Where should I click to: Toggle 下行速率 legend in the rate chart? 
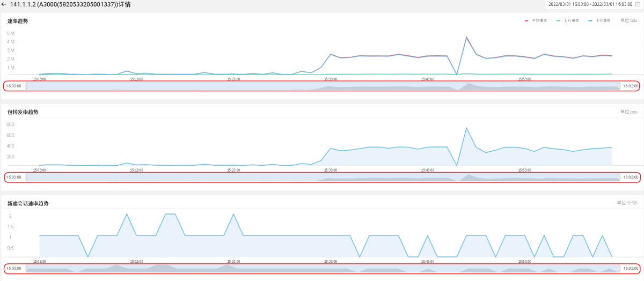(x=603, y=20)
